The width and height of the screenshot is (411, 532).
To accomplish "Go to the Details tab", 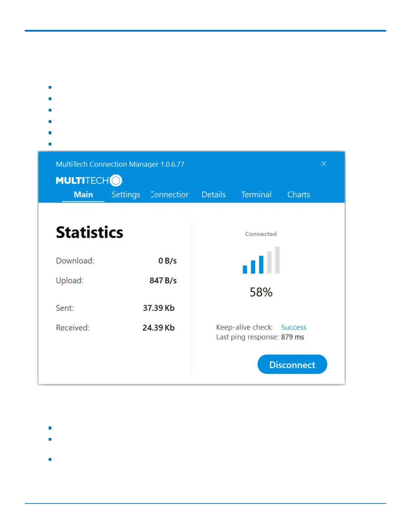I will click(214, 194).
